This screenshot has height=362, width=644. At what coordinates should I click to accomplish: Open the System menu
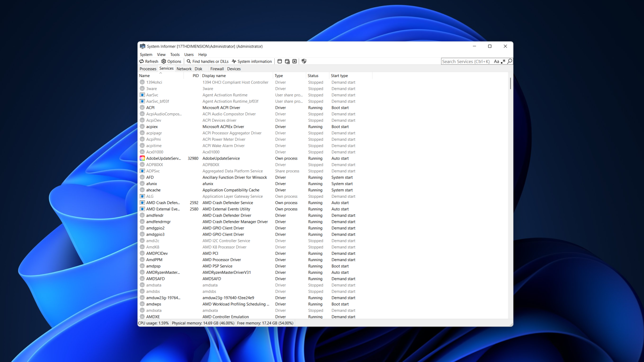click(x=146, y=55)
